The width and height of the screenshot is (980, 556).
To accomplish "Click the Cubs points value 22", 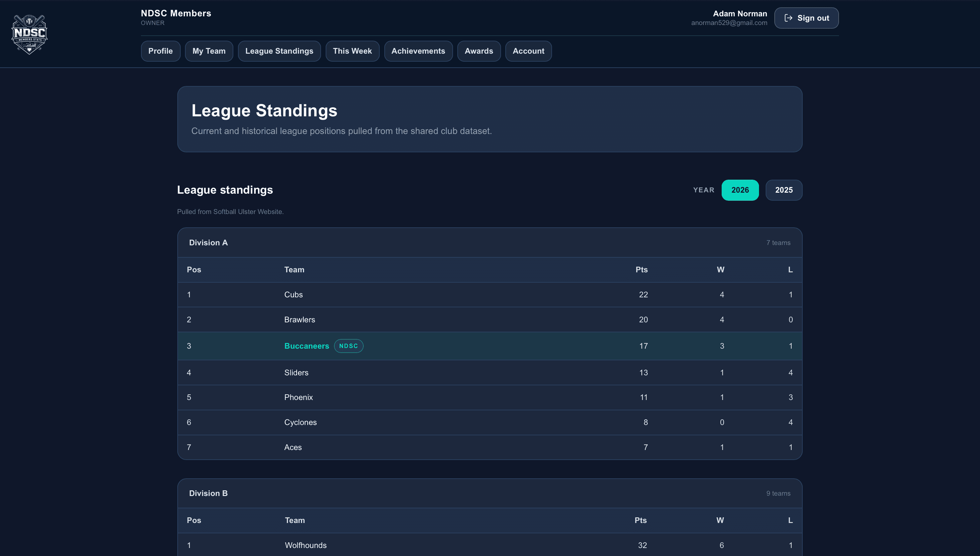I will tap(643, 294).
